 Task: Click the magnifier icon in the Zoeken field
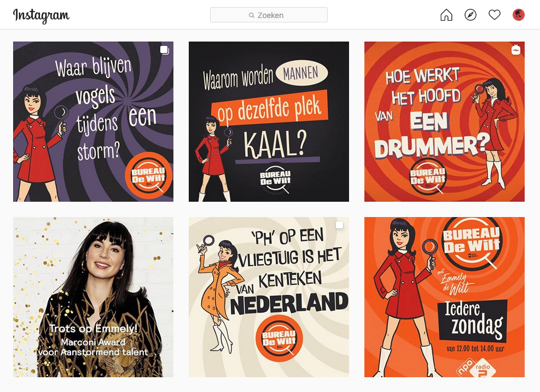click(252, 15)
